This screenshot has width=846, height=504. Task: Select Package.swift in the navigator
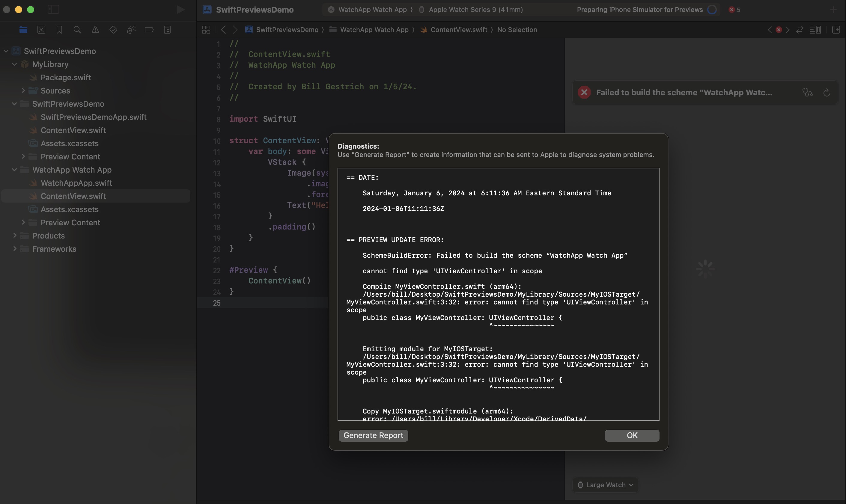pos(66,77)
